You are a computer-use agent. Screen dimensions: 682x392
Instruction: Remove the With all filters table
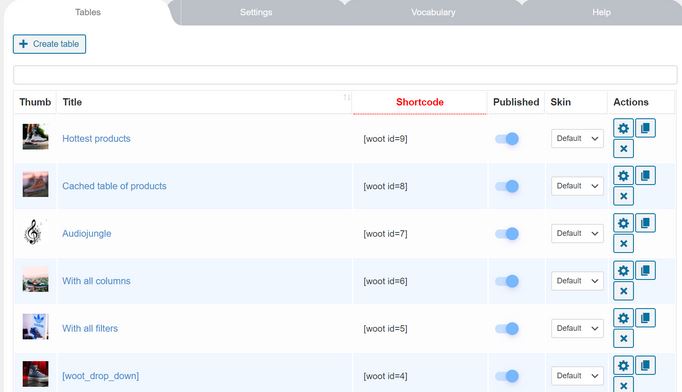point(623,338)
